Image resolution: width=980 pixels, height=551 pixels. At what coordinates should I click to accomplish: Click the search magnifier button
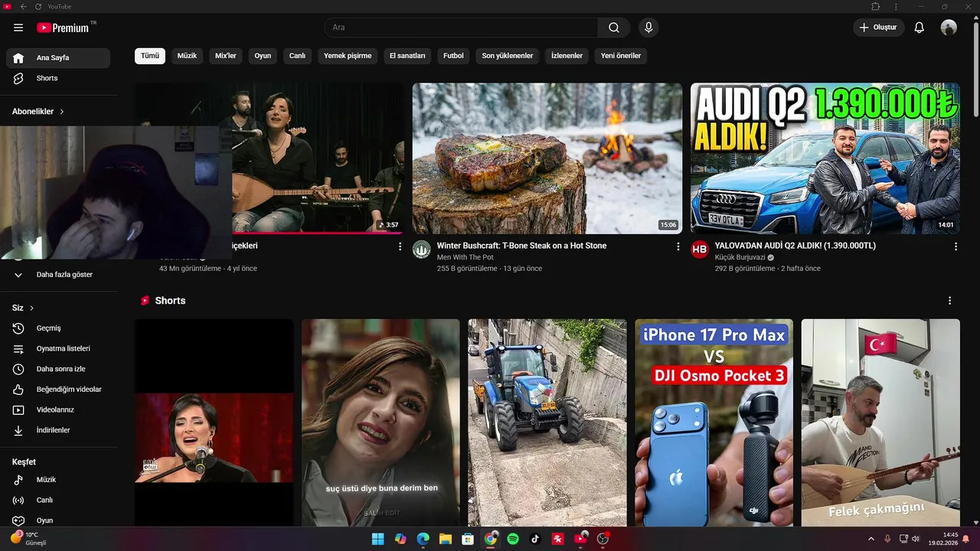tap(614, 28)
